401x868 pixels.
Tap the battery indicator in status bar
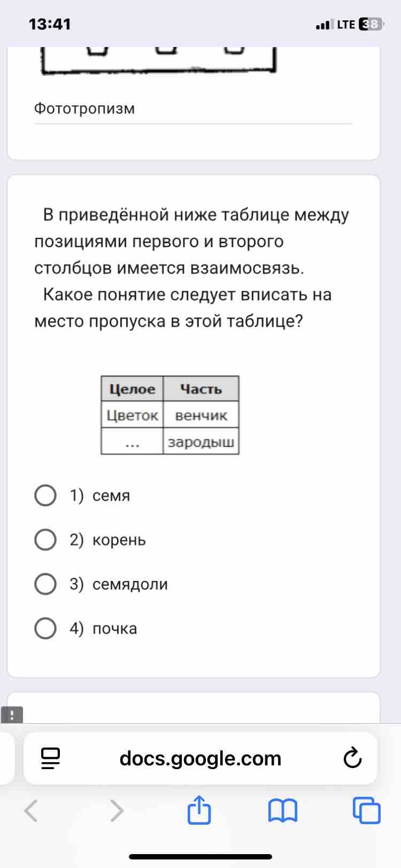coord(371,24)
